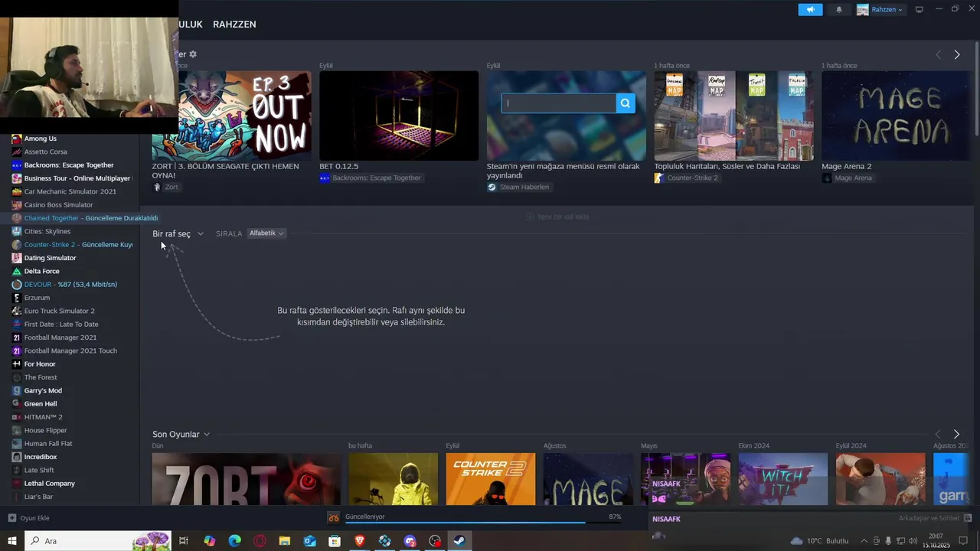This screenshot has width=980, height=551.
Task: Open Big Picture mode monitor icon
Action: [920, 9]
